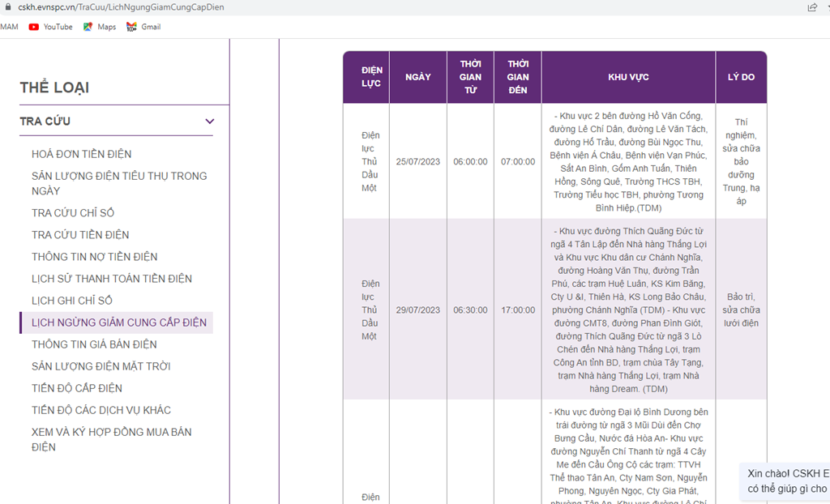
Task: Click the THỜI GIAN TỪ column header
Action: tap(471, 77)
